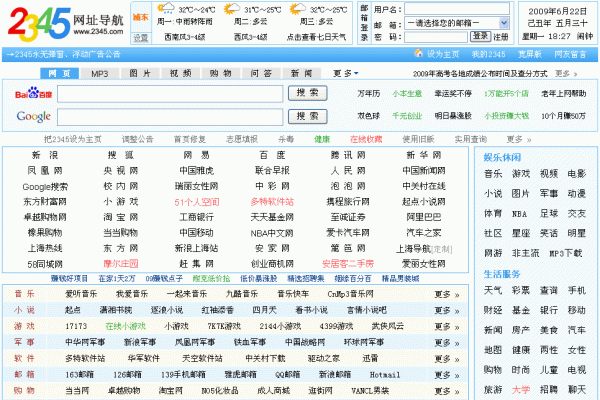The image size is (600, 400).
Task: Click the 城市 weather city button
Action: [x=141, y=17]
